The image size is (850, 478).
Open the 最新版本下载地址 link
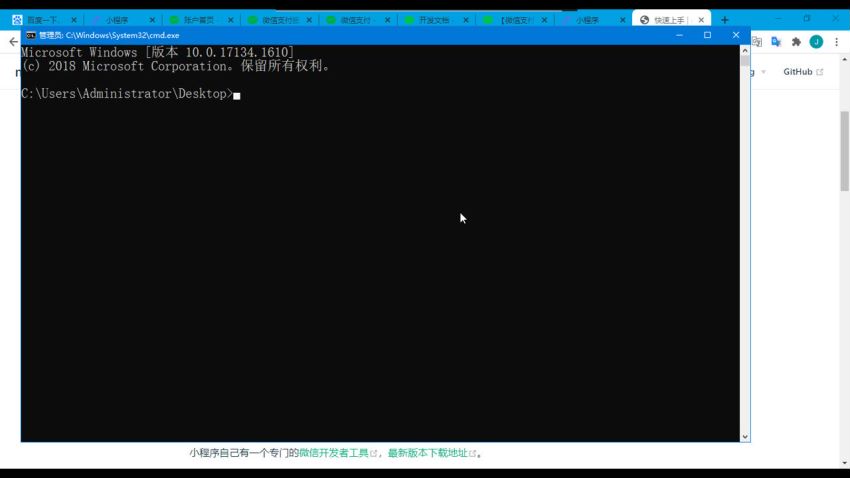click(x=428, y=453)
